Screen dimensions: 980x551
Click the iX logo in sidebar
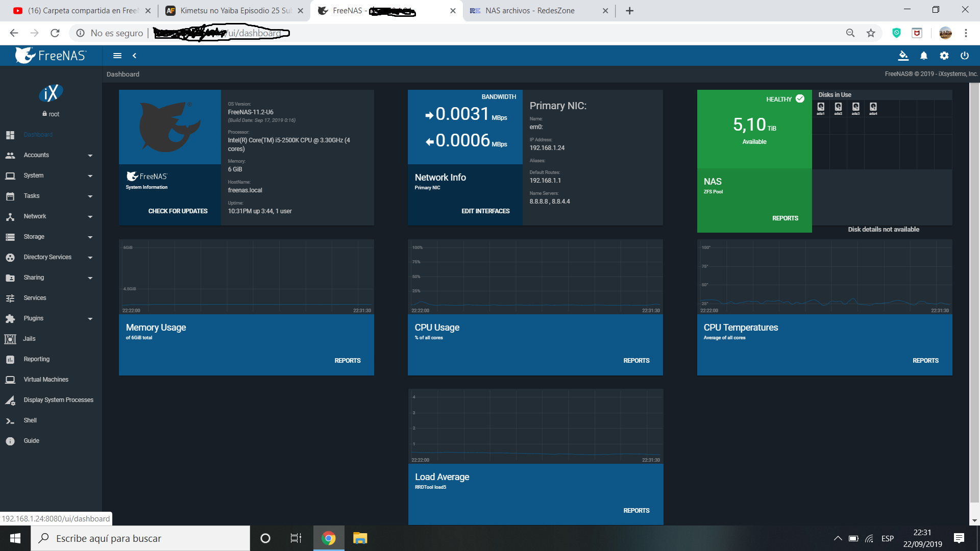tap(51, 93)
